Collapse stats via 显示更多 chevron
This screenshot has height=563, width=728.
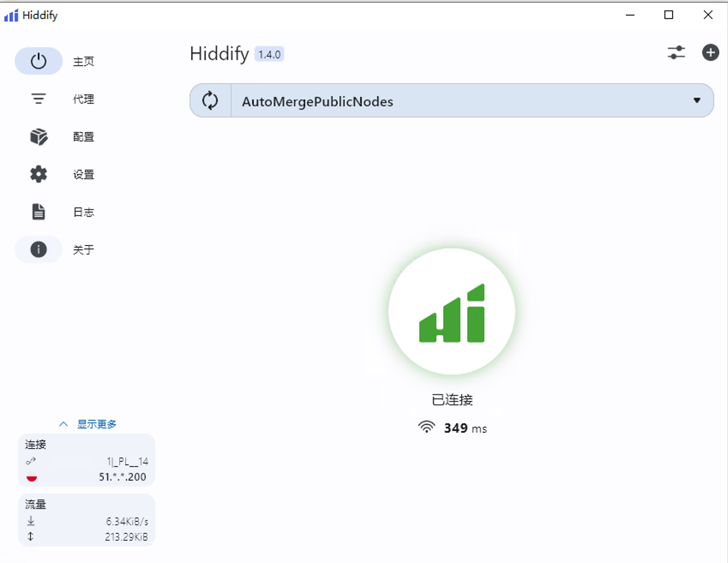63,424
